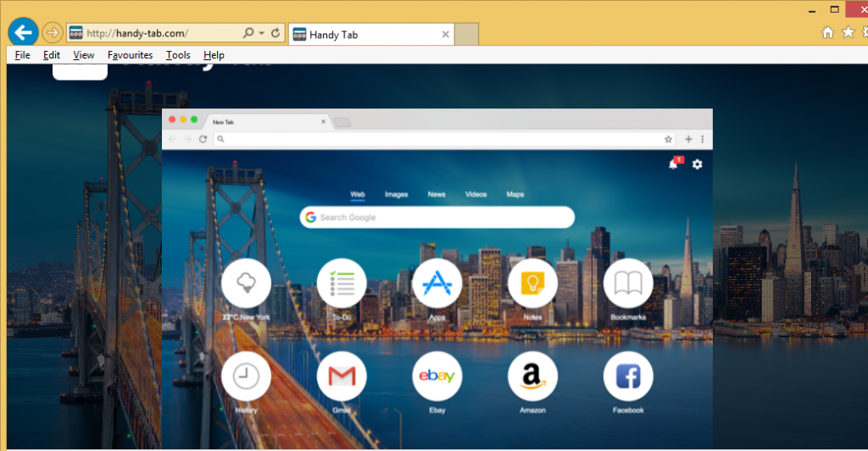Select the Images search tab
868x451 pixels.
[397, 194]
